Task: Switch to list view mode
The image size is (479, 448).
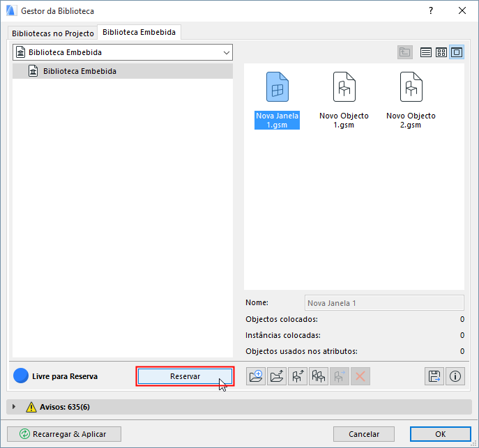Action: (425, 52)
